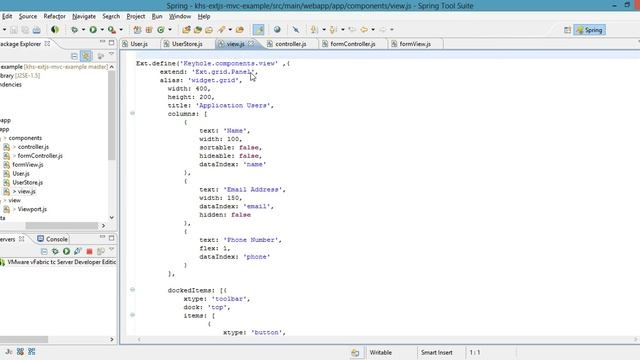The image size is (640, 360).
Task: Click the web browser globe icon
Action: click(x=277, y=30)
